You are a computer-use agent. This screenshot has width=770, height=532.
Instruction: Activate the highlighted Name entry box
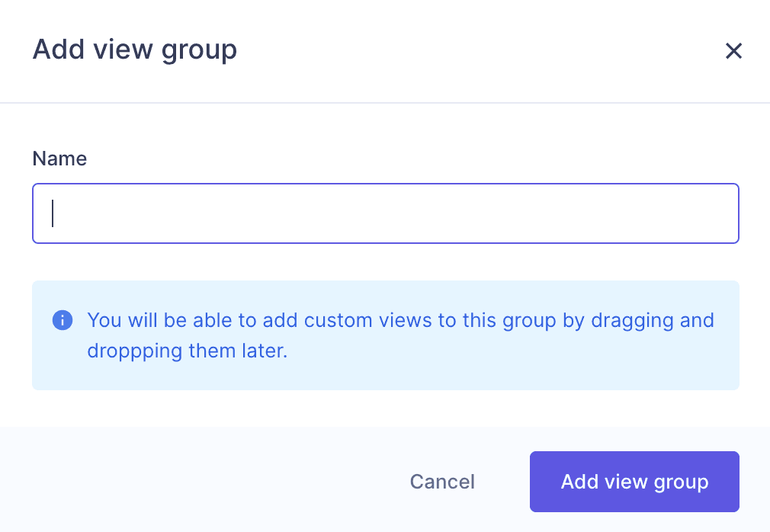tap(385, 213)
